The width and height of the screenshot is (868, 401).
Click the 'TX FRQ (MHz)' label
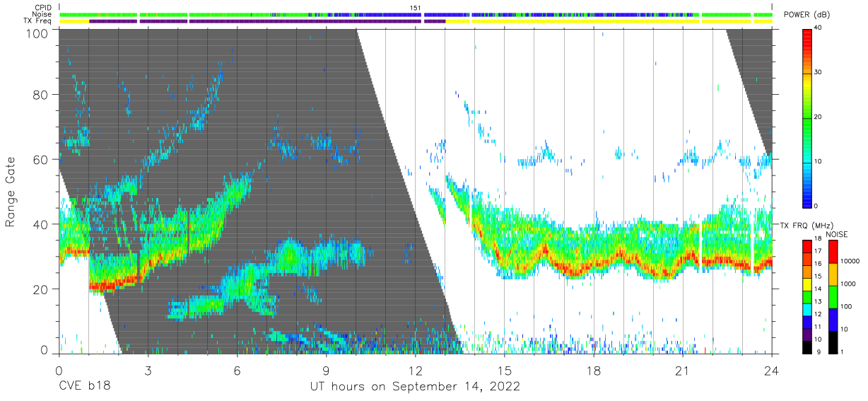(807, 226)
